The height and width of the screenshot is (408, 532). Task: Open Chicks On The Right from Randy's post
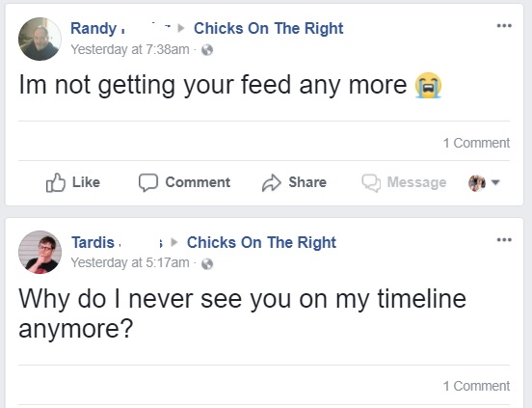point(268,28)
